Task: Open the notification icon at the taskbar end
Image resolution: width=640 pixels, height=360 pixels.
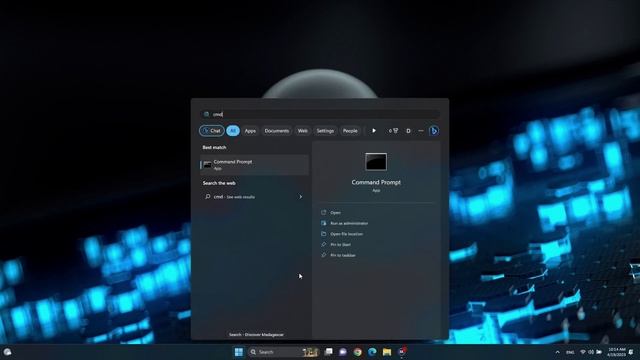Action: (632, 352)
